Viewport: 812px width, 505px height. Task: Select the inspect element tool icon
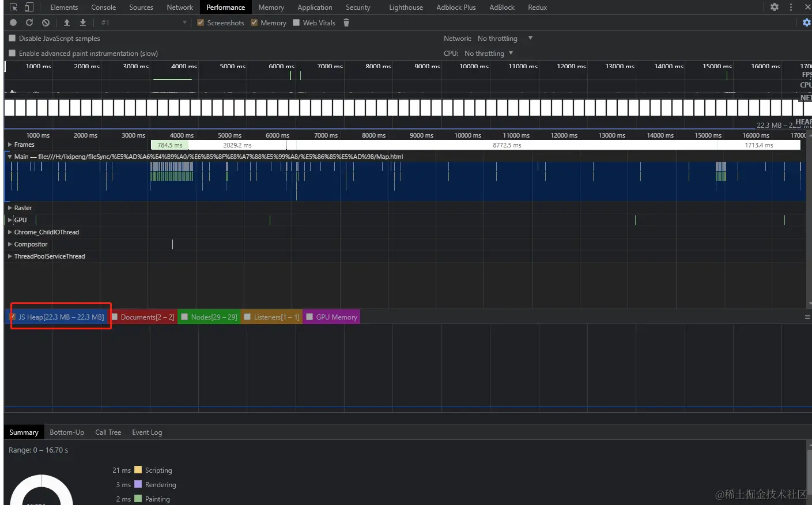click(13, 7)
